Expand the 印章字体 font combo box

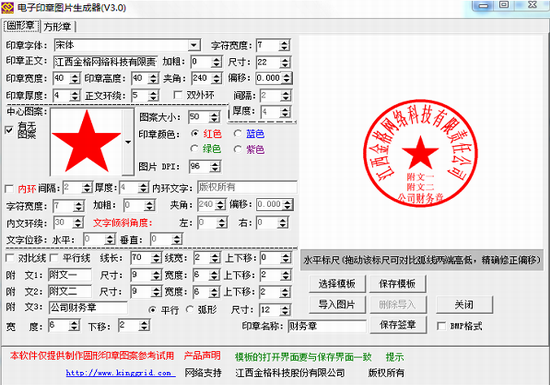193,45
